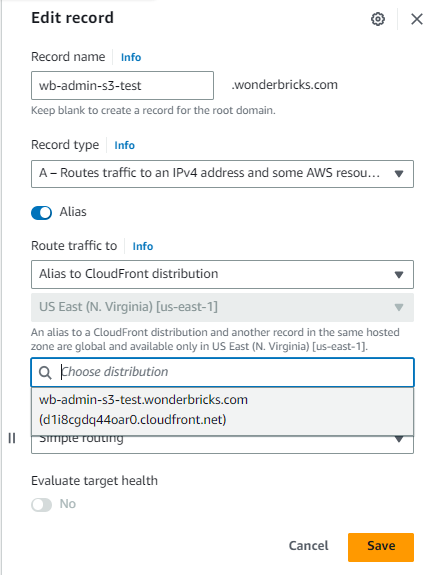Click the .wonderbricks.com domain suffix text

[x=284, y=85]
